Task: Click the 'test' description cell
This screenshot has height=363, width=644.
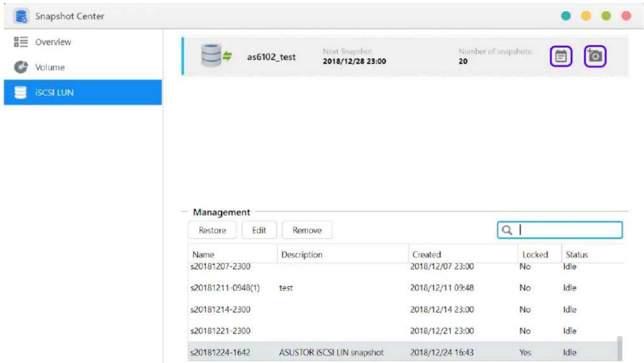Action: pos(286,288)
